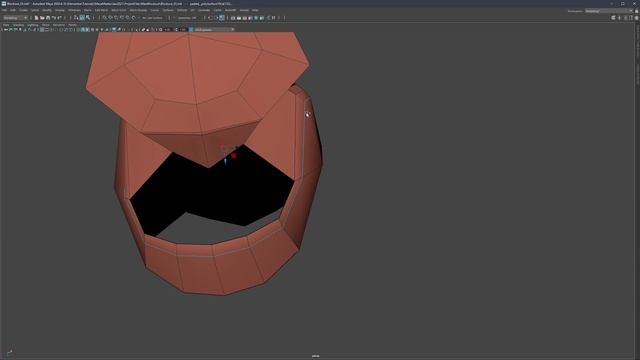This screenshot has width=640, height=360.
Task: Open Hypershade icon in status line
Action: click(256, 18)
